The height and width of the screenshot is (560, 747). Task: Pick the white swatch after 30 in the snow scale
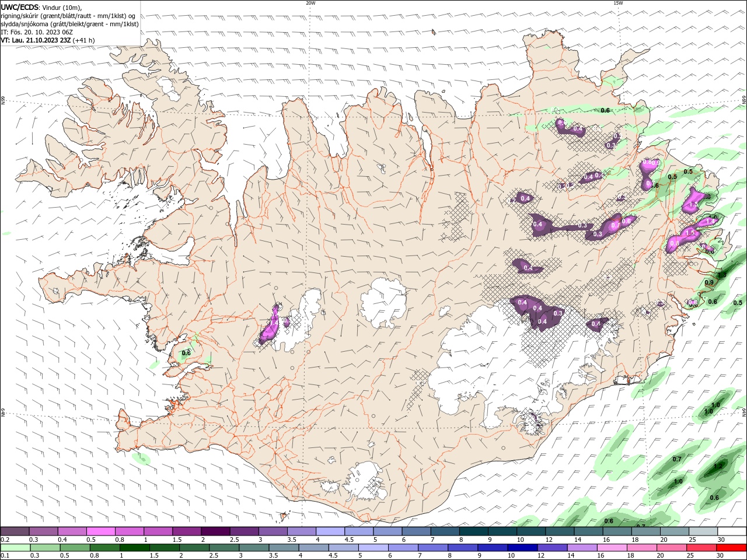pyautogui.click(x=732, y=531)
